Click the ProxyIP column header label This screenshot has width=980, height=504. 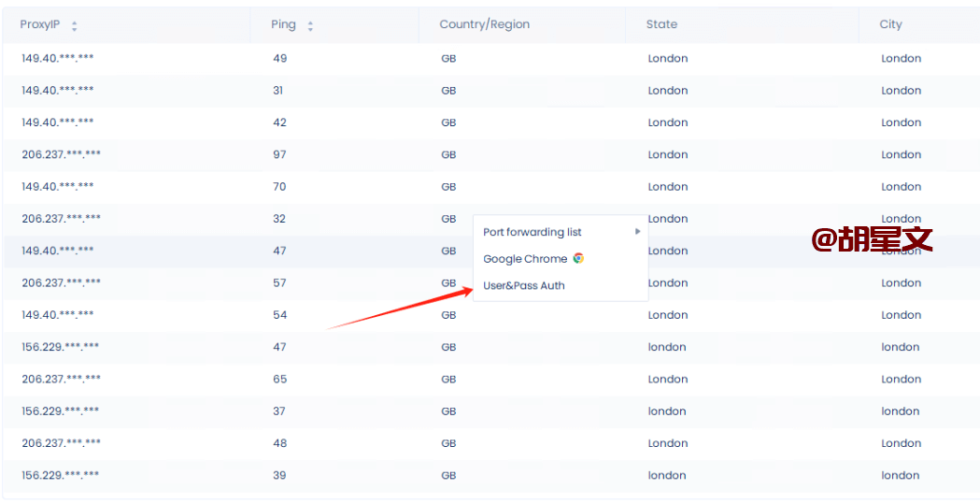click(40, 24)
